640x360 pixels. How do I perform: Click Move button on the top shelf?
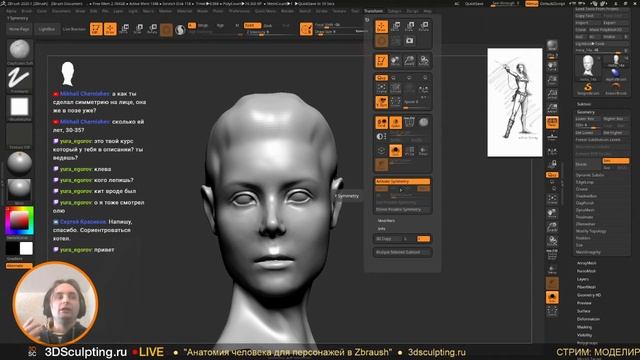124,29
